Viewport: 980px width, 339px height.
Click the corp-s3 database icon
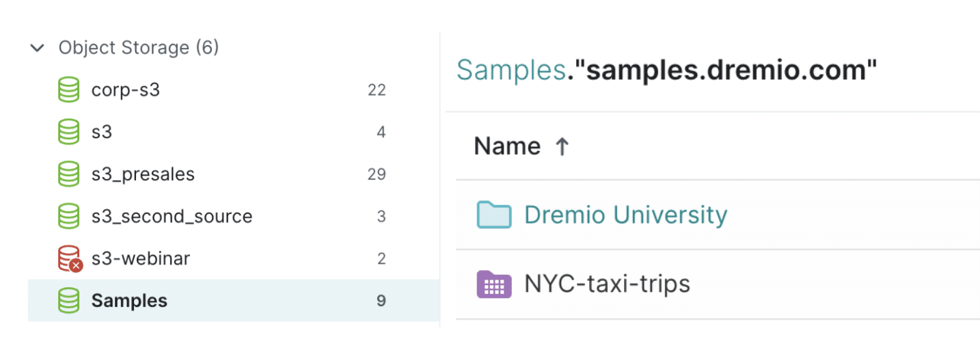tap(68, 90)
